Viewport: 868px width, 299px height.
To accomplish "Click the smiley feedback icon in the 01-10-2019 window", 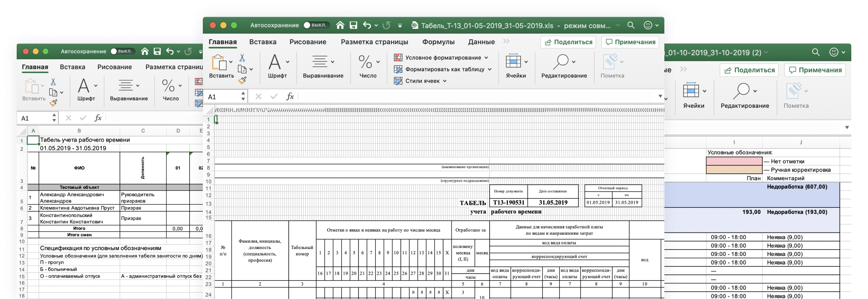I will point(834,52).
